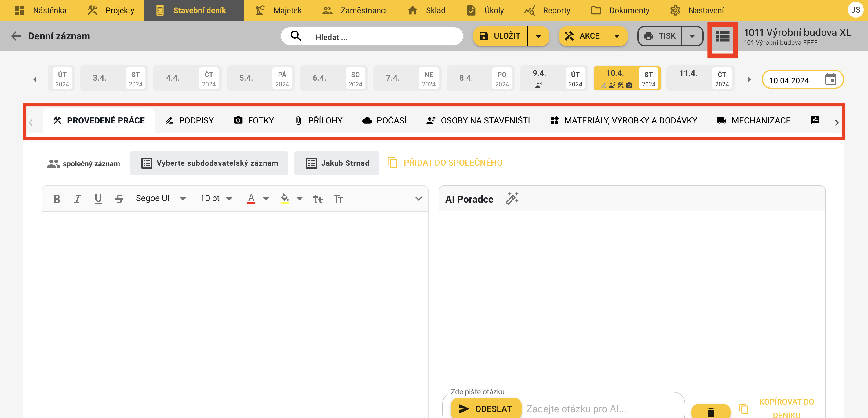868x418 pixels.
Task: Click the increase font size icon
Action: [x=338, y=199]
